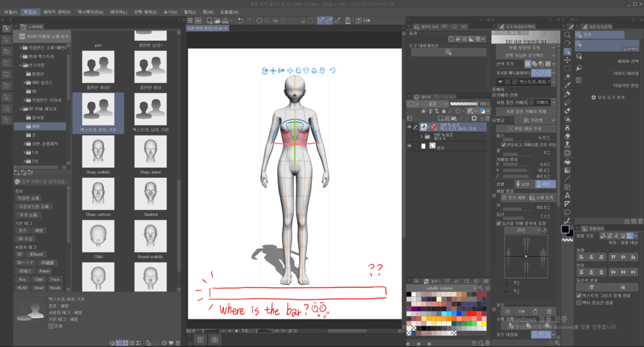Expand the 직접만든 소재 (패턴) tree folder
The height and width of the screenshot is (347, 644).
coord(21,48)
